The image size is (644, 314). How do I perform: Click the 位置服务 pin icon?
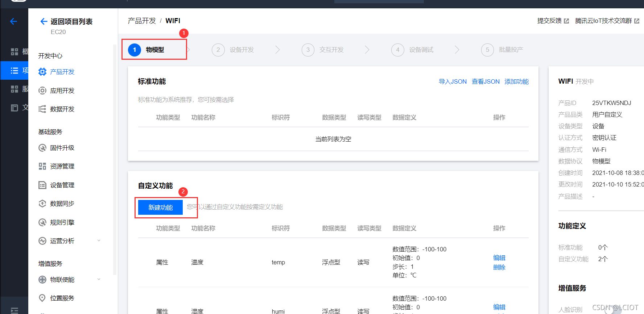[42, 298]
